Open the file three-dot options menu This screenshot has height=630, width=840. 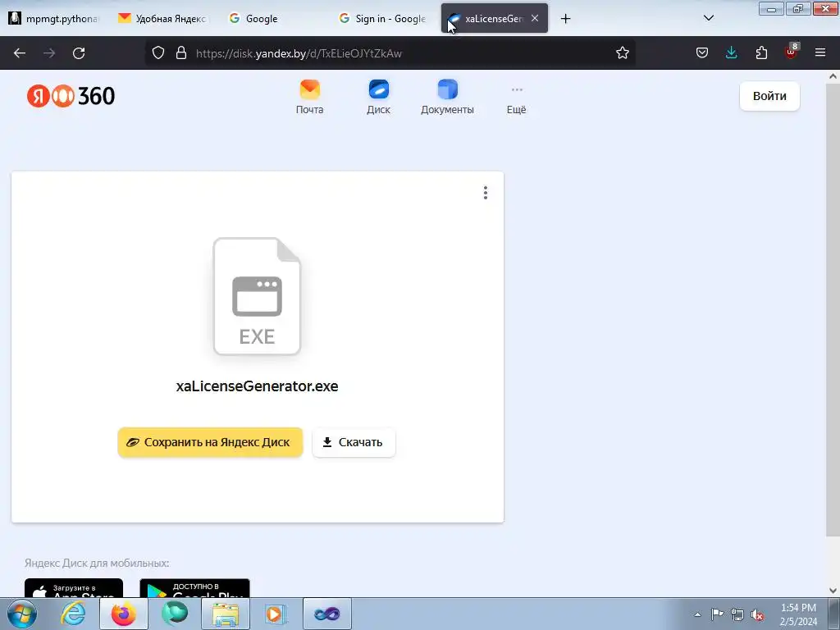[x=486, y=193]
